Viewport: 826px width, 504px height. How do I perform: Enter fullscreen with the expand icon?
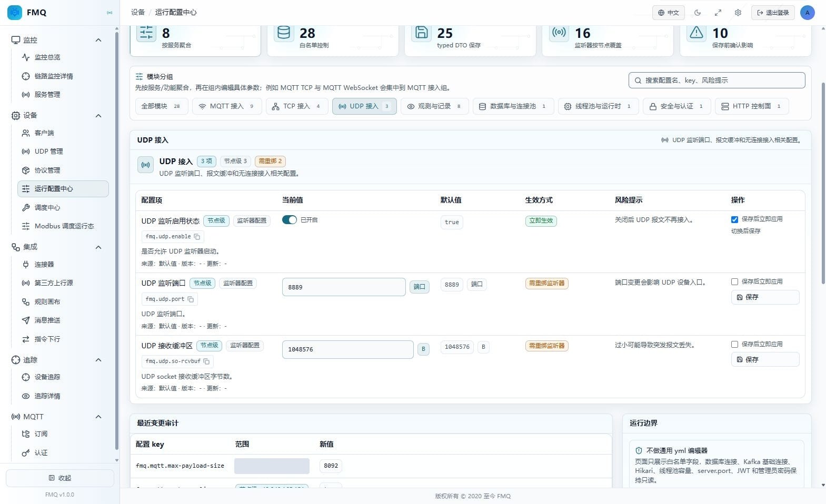(x=718, y=13)
